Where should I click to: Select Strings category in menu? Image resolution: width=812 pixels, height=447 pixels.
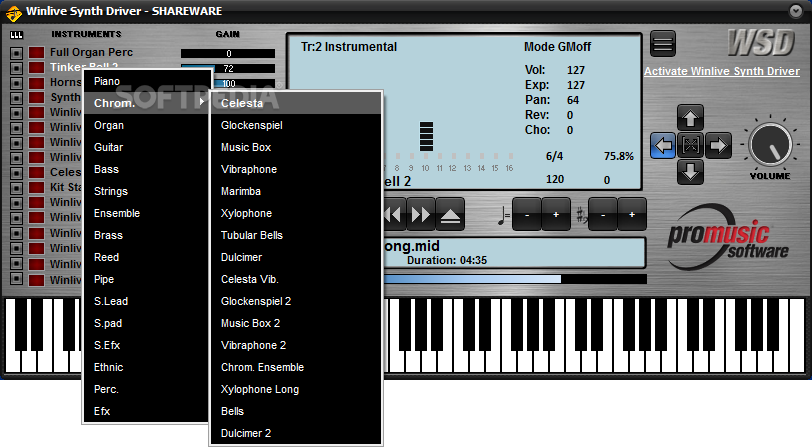pyautogui.click(x=146, y=191)
